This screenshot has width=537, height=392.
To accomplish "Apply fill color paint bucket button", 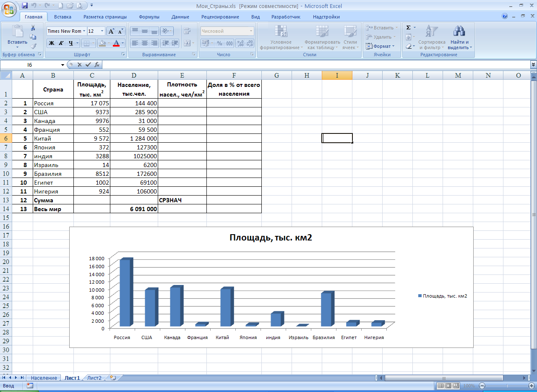I will tap(102, 43).
